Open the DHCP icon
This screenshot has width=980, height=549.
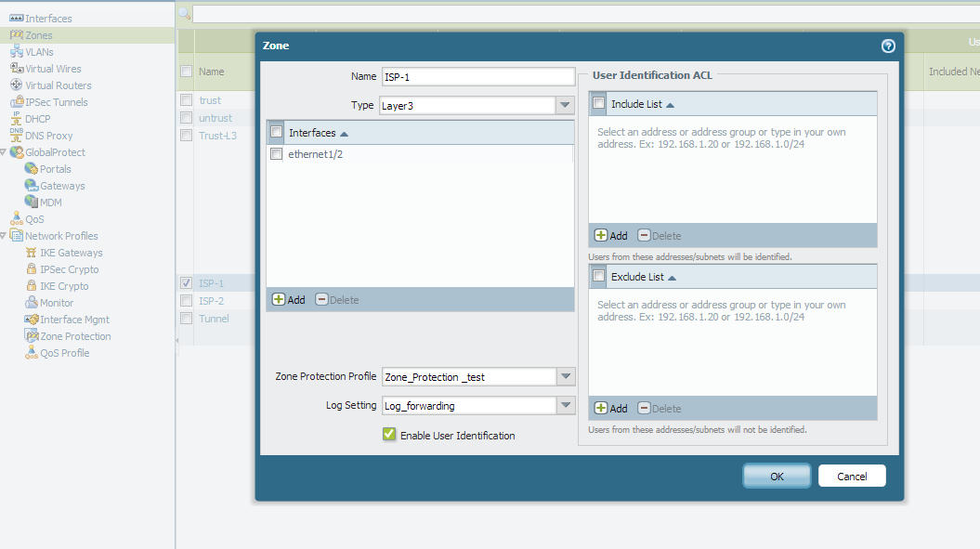[17, 119]
